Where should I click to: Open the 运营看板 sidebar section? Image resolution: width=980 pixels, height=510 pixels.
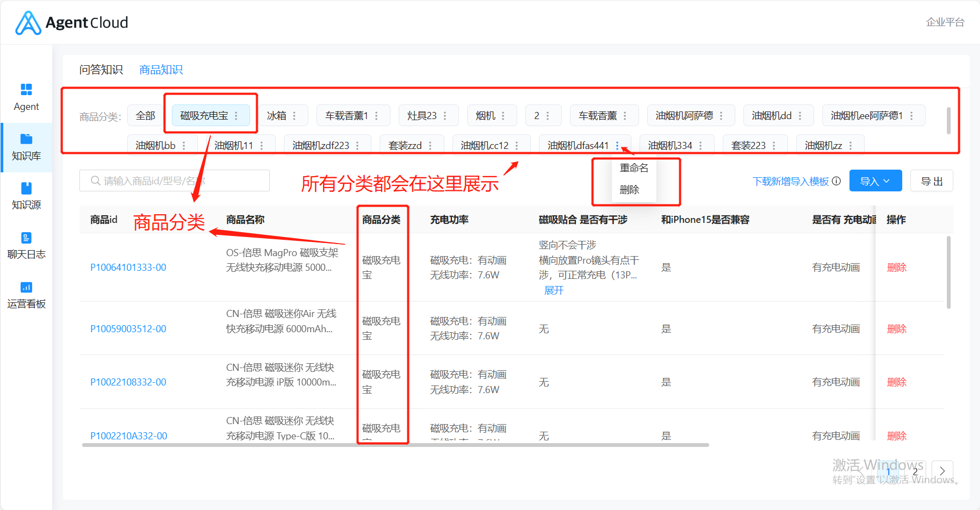26,295
